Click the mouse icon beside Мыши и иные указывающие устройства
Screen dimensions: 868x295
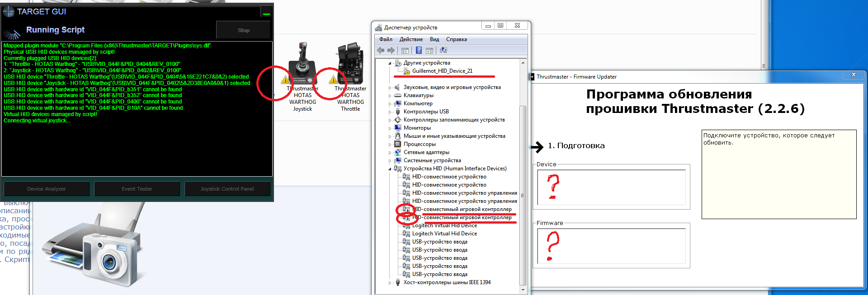point(398,136)
